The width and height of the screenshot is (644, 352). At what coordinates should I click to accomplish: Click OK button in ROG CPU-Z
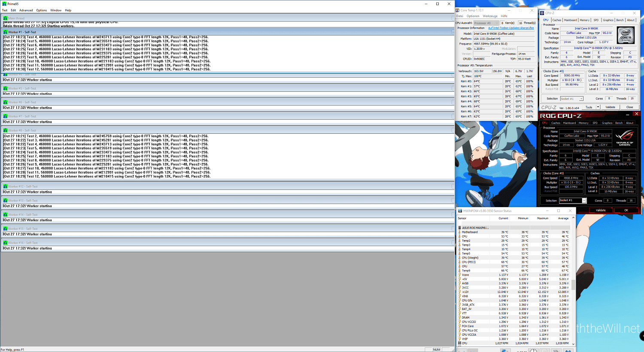[x=626, y=210]
